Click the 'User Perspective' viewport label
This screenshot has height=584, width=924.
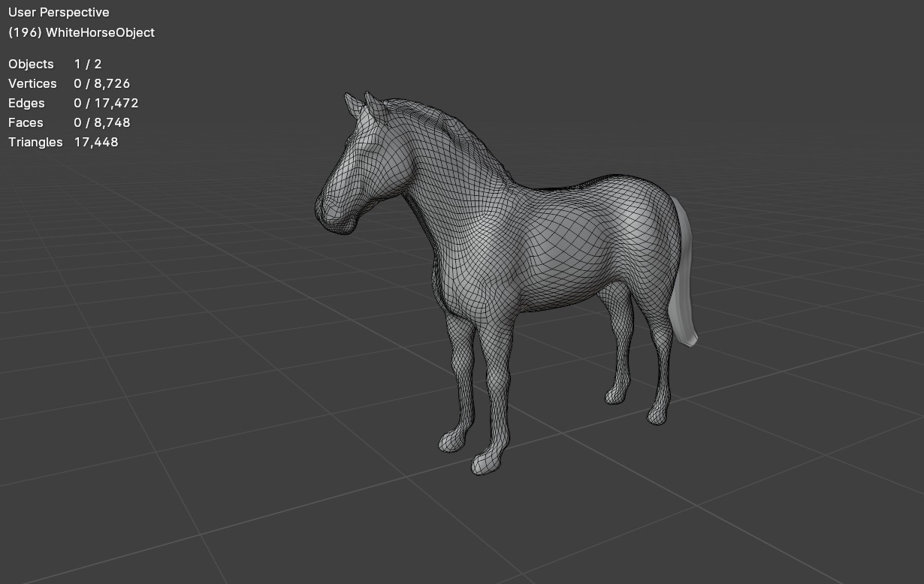(x=59, y=13)
